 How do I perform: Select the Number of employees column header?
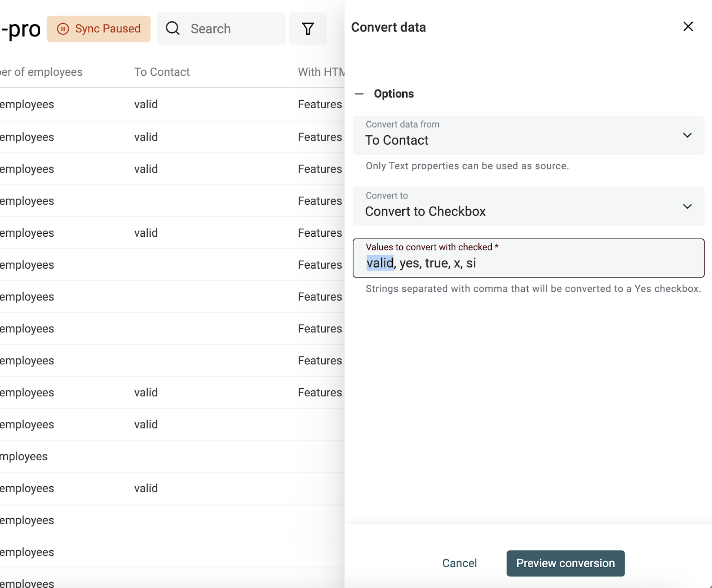pos(41,72)
